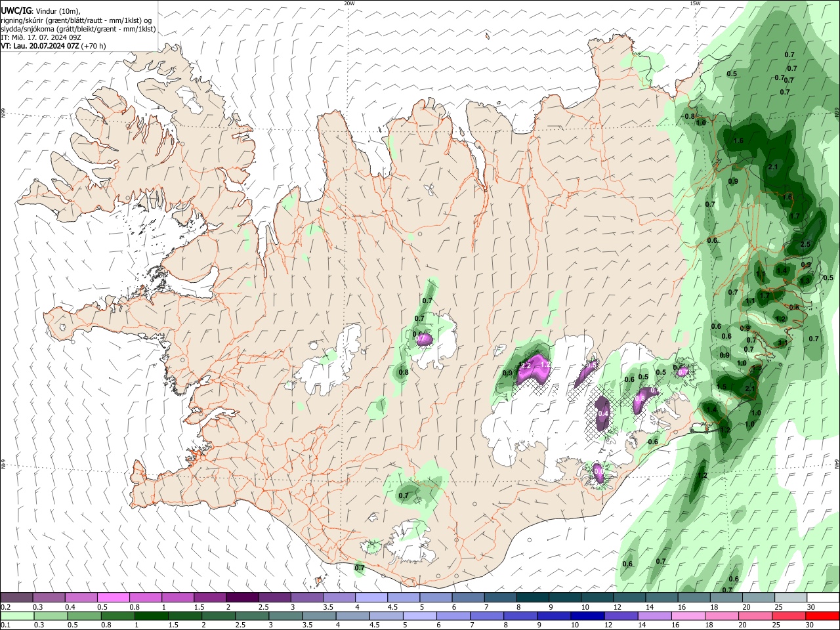Click the '15W' longitude label

[694, 3]
